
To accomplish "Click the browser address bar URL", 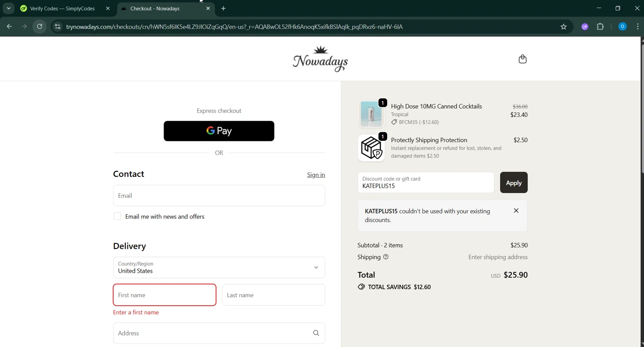I will [x=234, y=27].
